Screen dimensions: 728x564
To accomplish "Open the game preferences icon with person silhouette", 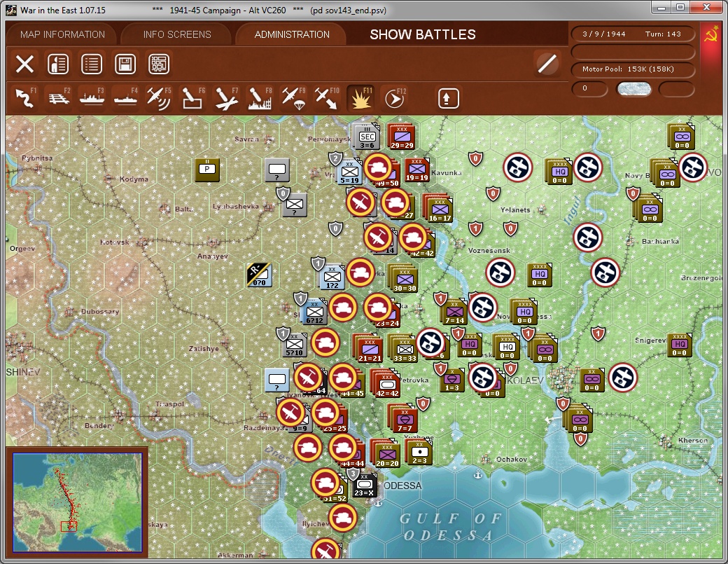I will 58,64.
